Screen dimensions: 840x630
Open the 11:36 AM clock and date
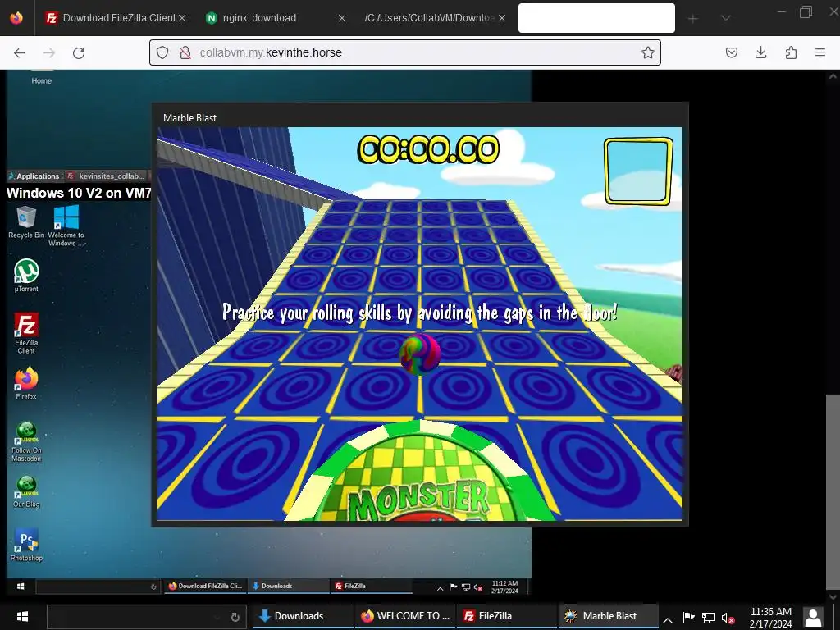pos(770,617)
